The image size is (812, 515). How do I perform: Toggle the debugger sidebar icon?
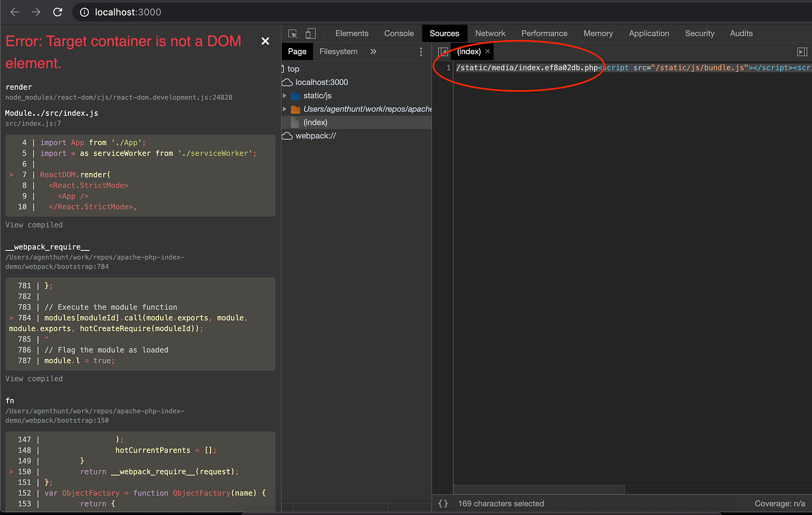tap(802, 52)
